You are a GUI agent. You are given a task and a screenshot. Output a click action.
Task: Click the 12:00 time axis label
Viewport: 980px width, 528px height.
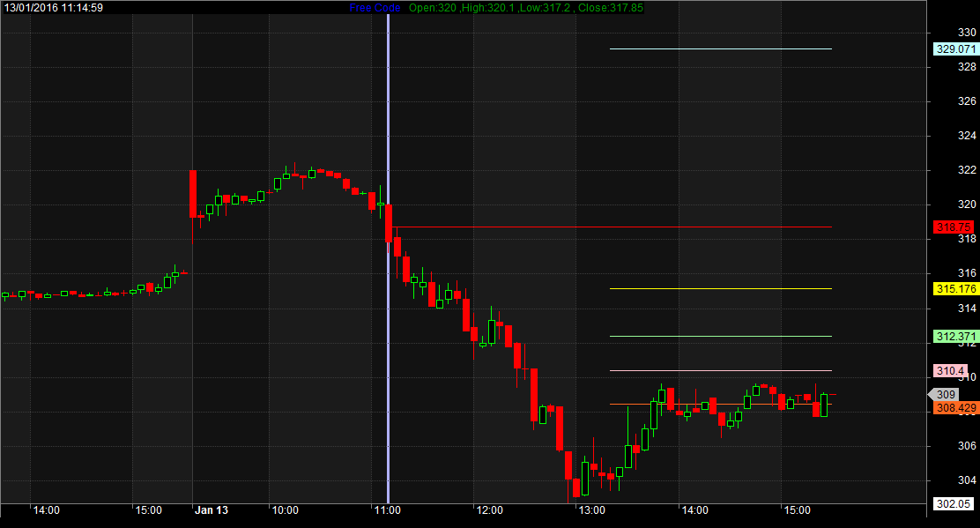tap(489, 509)
